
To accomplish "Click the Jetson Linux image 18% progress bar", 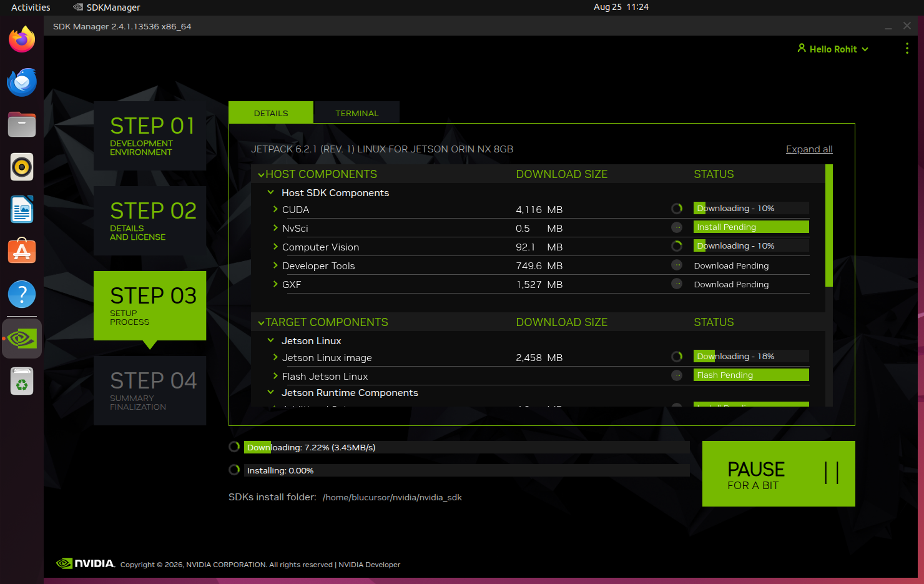I will pyautogui.click(x=751, y=357).
